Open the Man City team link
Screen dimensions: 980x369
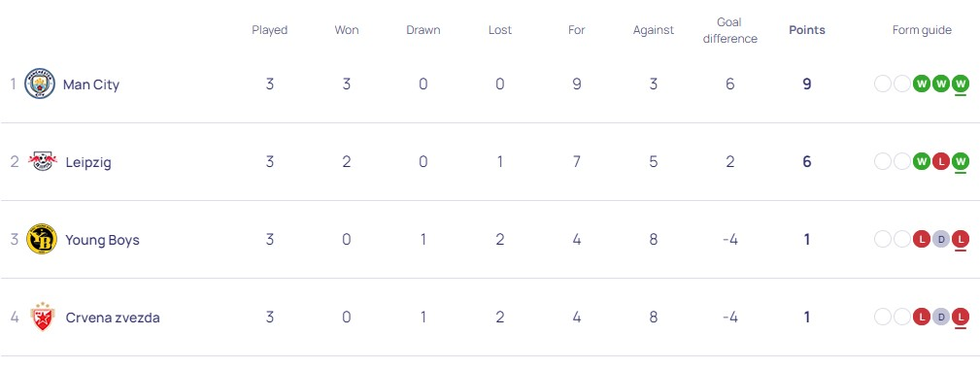[x=91, y=84]
